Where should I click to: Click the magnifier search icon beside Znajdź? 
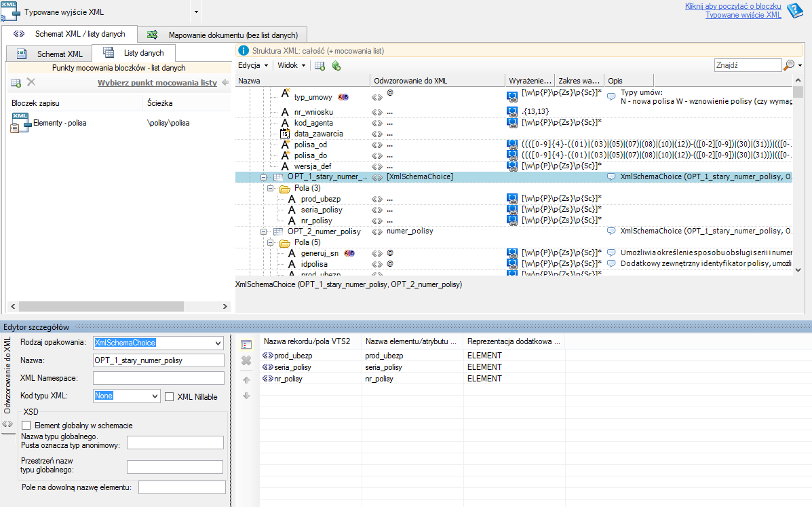789,65
